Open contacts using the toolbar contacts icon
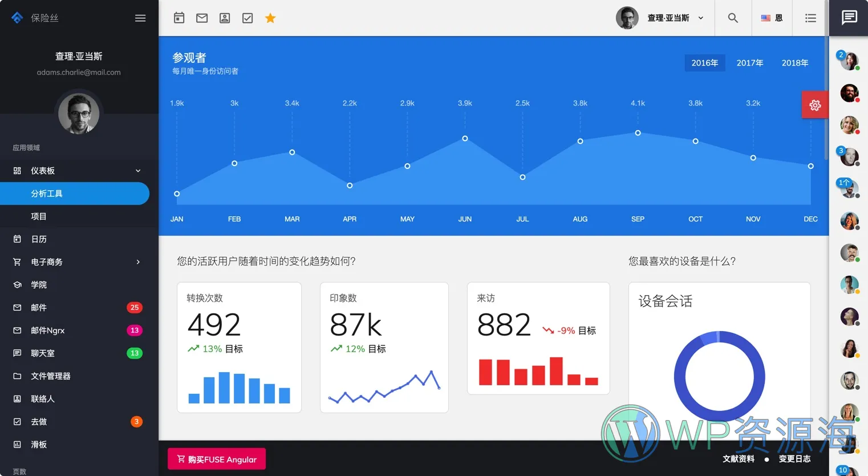 click(x=224, y=18)
